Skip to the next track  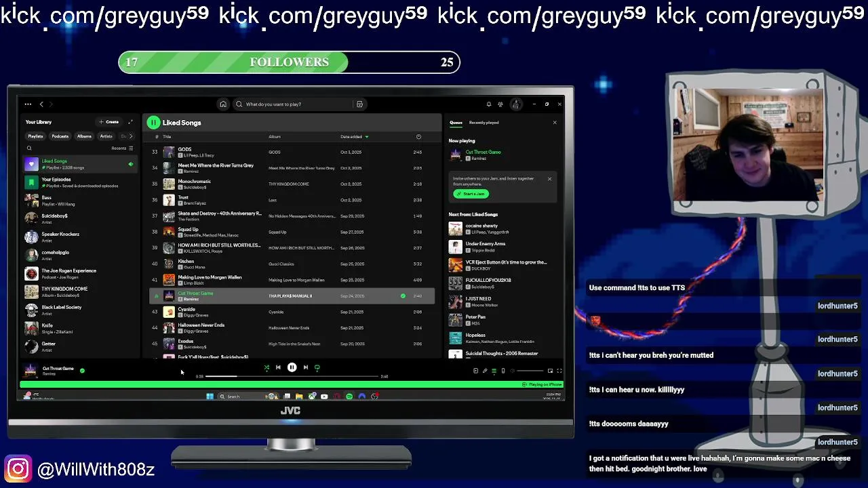pyautogui.click(x=306, y=367)
